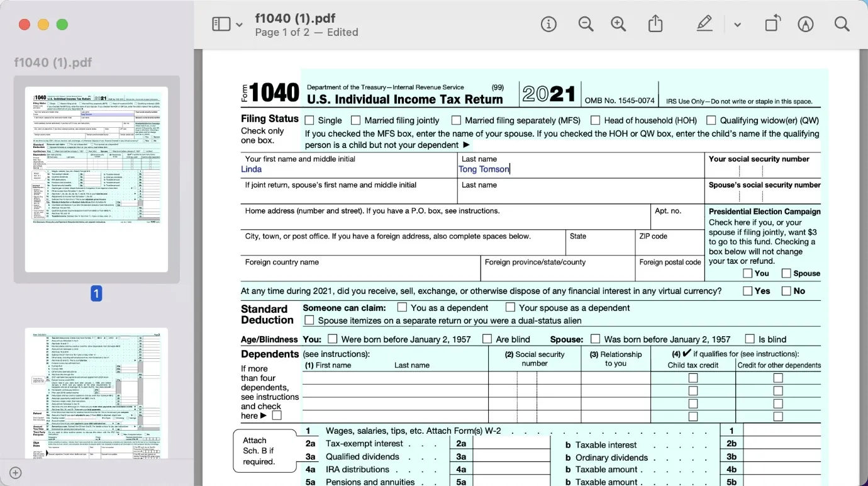Open annotation tools with the circled-A icon
Image resolution: width=868 pixels, height=486 pixels.
806,24
